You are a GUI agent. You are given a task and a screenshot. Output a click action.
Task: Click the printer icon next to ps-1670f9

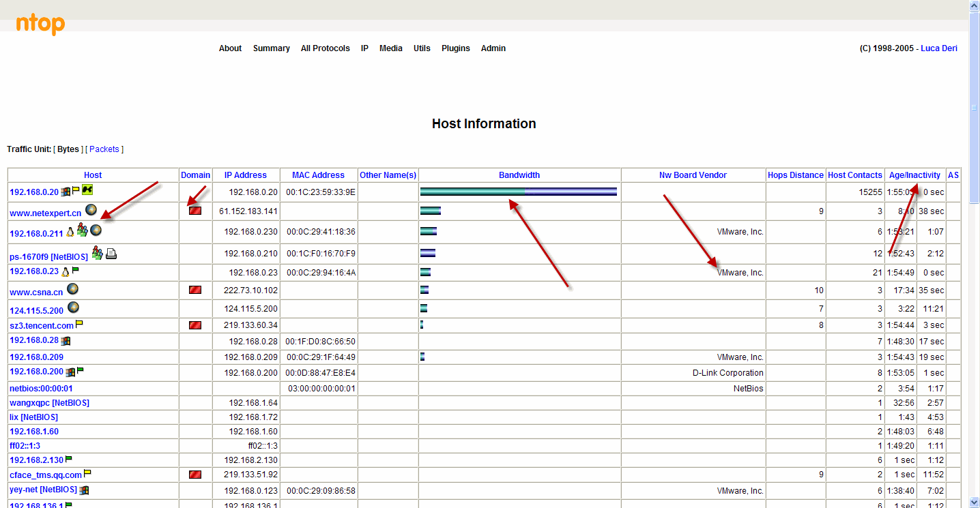pyautogui.click(x=111, y=254)
